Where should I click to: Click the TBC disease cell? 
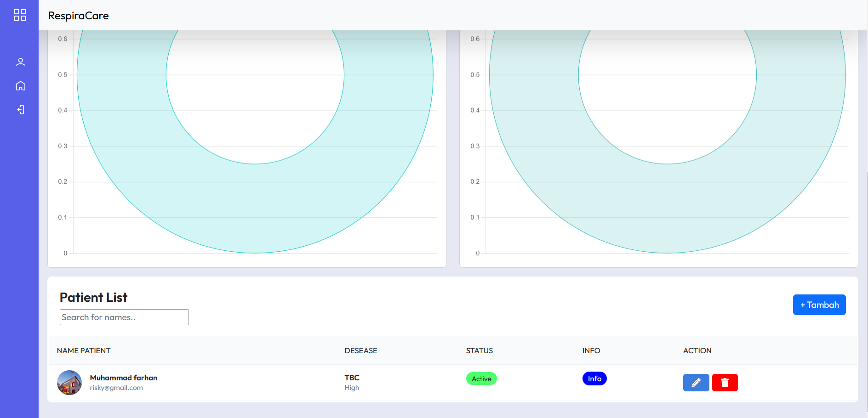(352, 378)
